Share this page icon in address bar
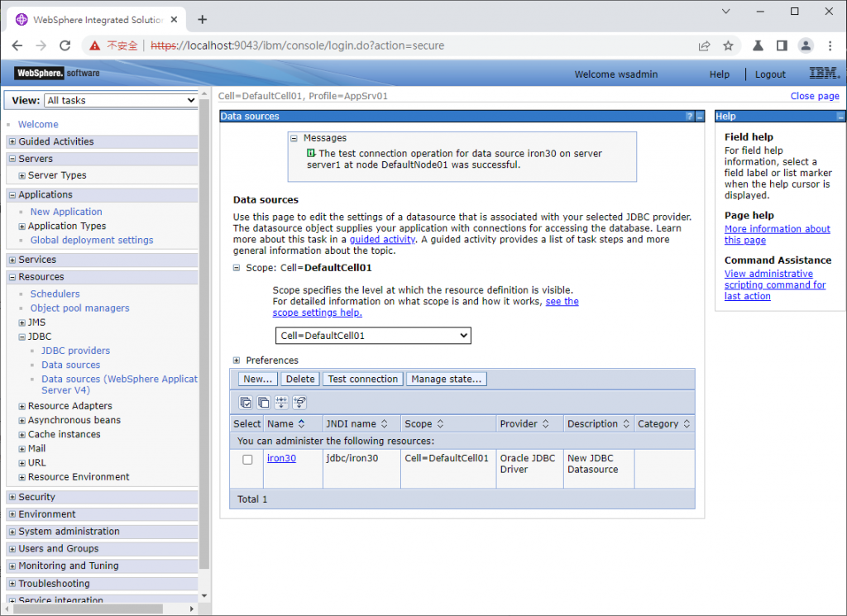This screenshot has width=847, height=616. (x=705, y=45)
